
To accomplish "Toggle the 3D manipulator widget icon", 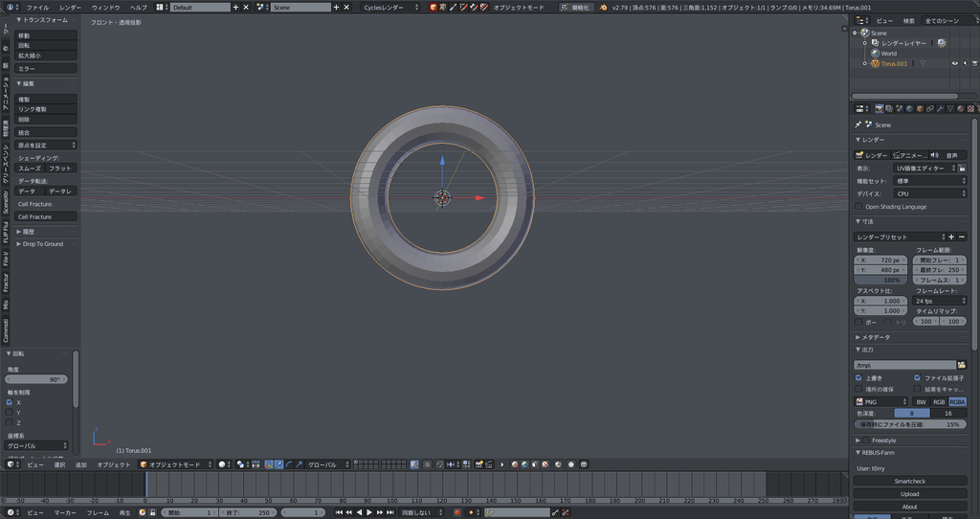I will (x=269, y=464).
